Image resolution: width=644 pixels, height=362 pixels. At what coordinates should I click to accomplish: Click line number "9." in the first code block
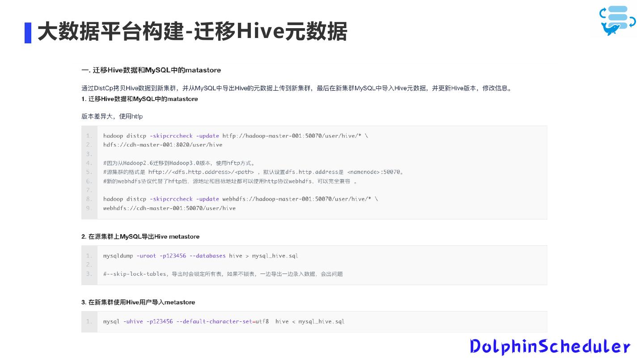pos(89,208)
